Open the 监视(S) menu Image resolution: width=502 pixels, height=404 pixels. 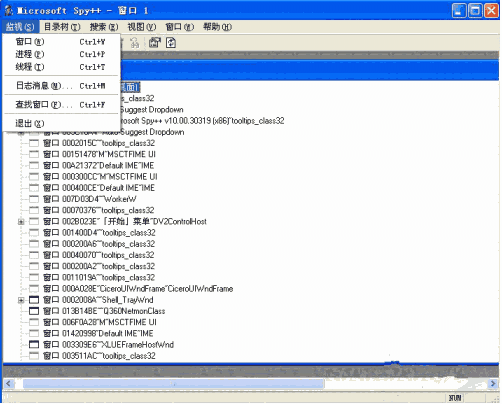tap(20, 27)
